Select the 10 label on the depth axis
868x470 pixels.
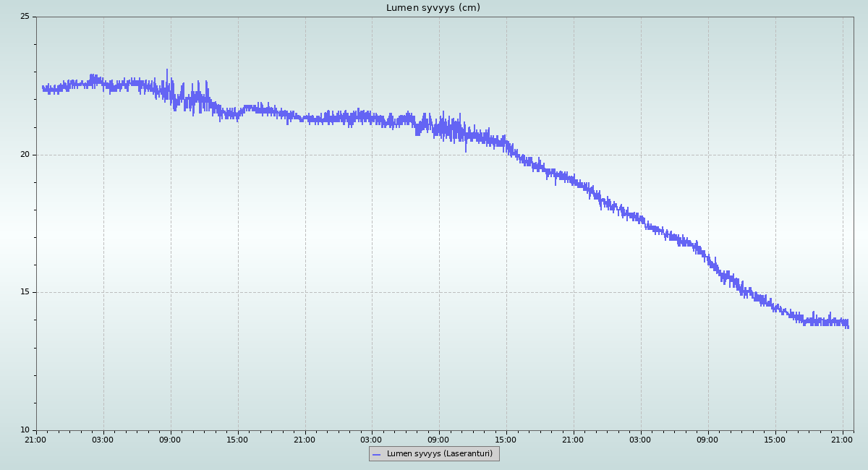(x=25, y=430)
